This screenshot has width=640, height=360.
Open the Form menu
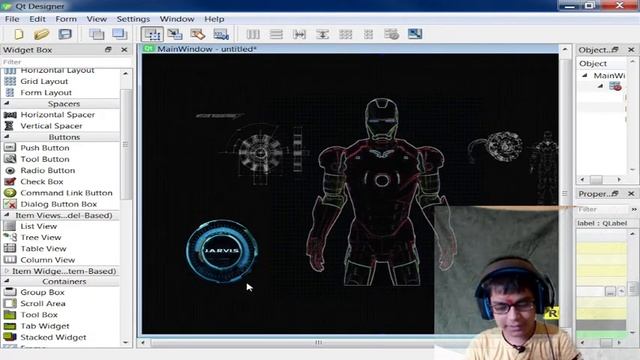coord(66,19)
